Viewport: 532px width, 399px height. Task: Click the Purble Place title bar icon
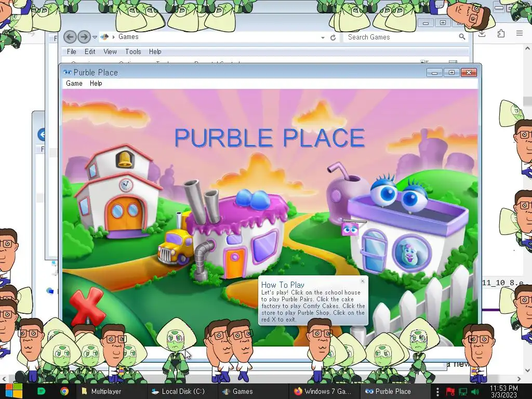[x=67, y=72]
